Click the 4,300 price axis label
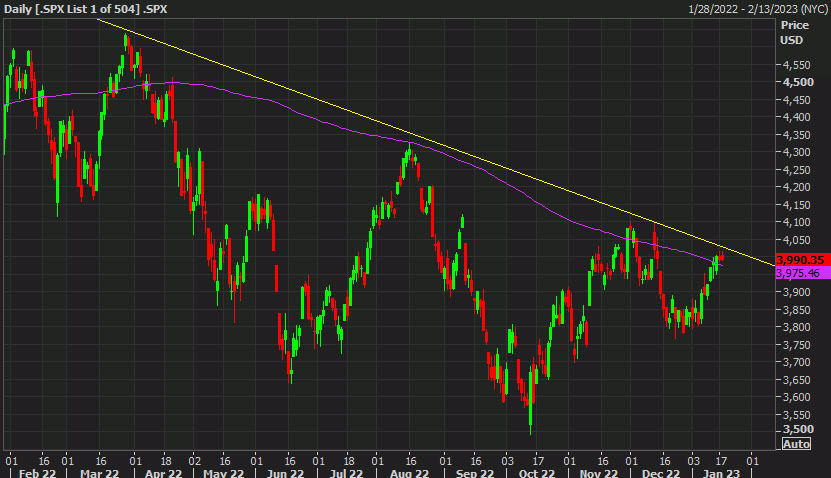Screen dimensions: 831x478 pyautogui.click(x=797, y=152)
